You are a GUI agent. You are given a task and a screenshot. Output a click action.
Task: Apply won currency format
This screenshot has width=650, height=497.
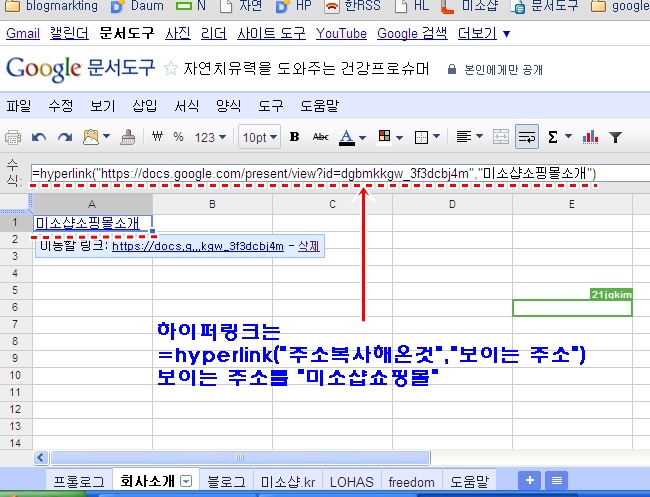pyautogui.click(x=158, y=136)
